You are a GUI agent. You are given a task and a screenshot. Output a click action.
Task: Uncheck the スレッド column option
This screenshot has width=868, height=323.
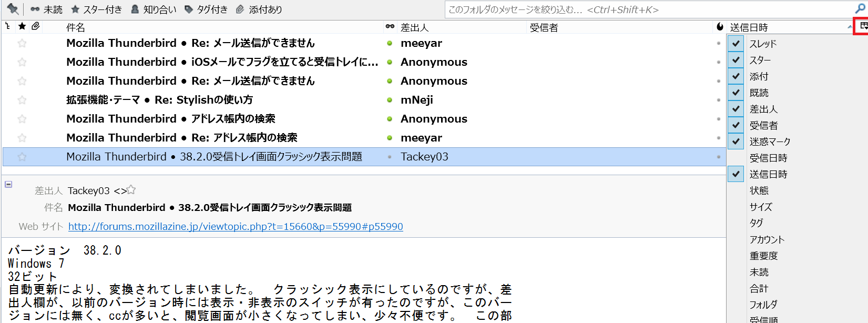(736, 44)
